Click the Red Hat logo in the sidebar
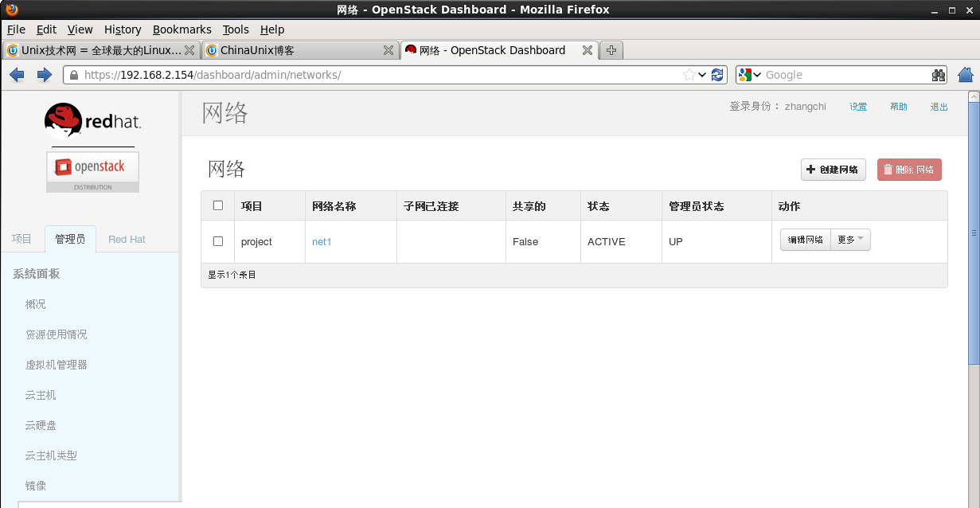The width and height of the screenshot is (980, 508). click(x=91, y=121)
